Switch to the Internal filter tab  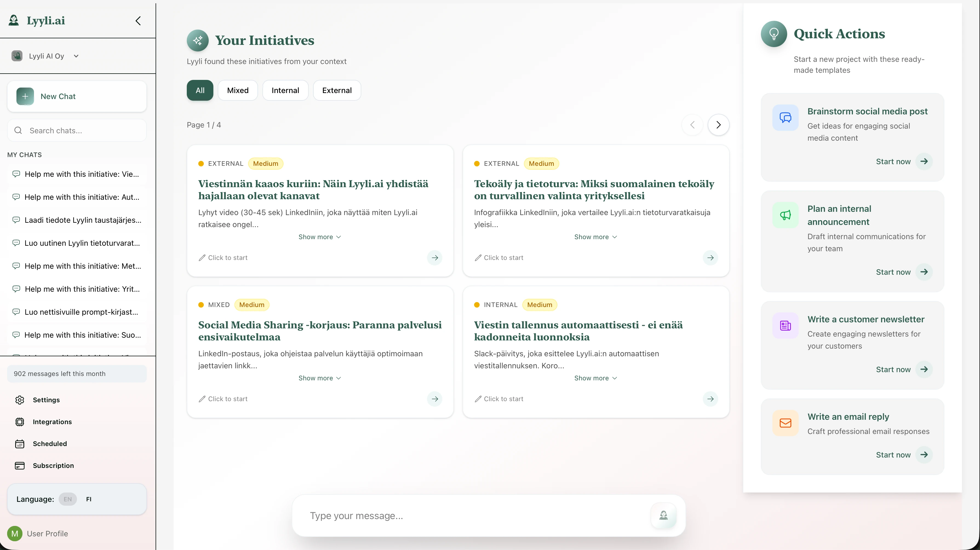[x=285, y=90]
